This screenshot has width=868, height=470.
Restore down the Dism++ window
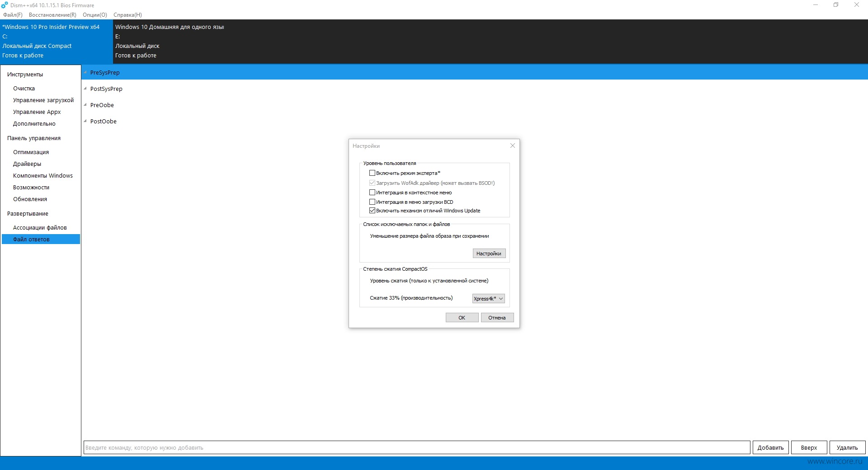[x=836, y=5]
